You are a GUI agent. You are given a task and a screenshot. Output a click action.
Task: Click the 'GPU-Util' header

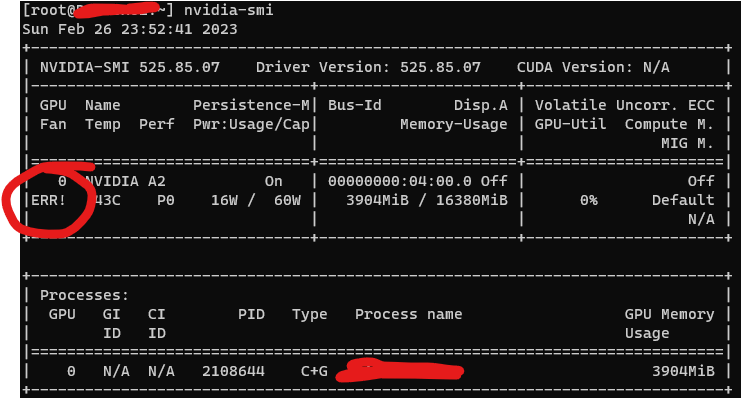[x=570, y=124]
